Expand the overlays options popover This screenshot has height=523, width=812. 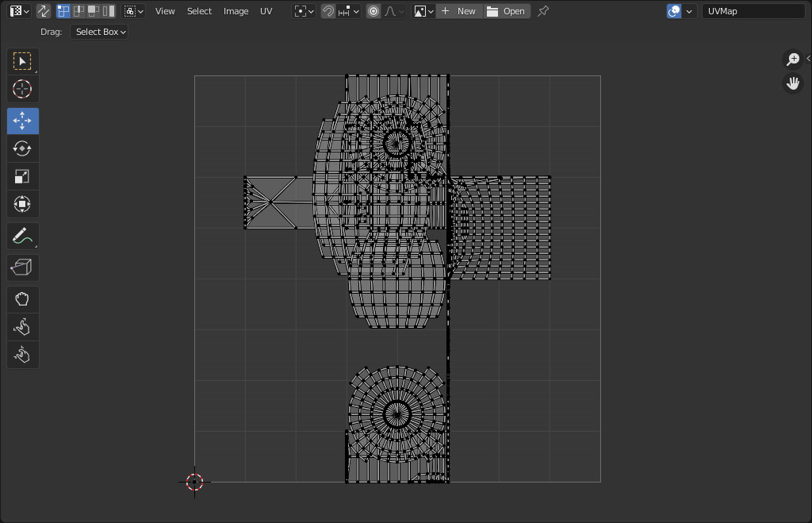[x=689, y=11]
